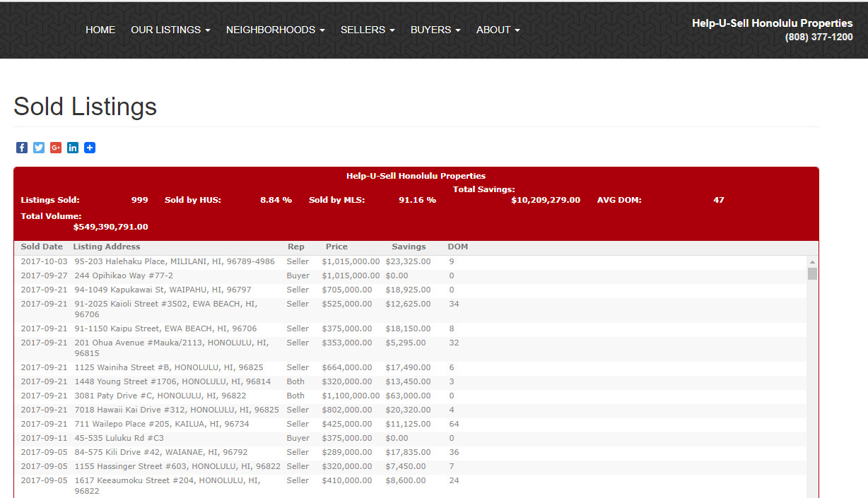Go to the HOME menu item
The width and height of the screenshot is (868, 498).
[100, 30]
